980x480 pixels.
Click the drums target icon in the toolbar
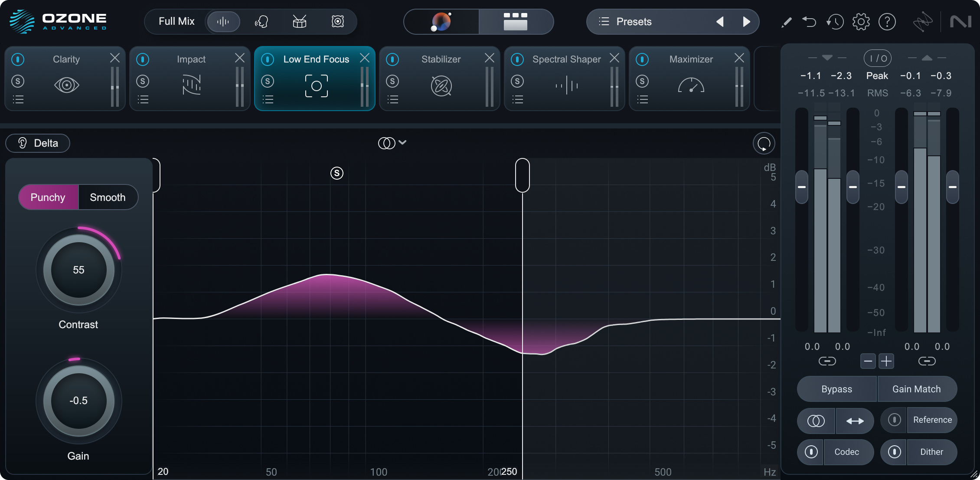[300, 21]
